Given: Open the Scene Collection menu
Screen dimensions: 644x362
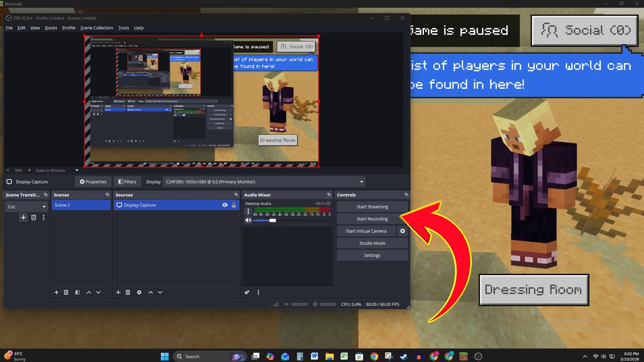Looking at the screenshot, I should click(x=97, y=28).
